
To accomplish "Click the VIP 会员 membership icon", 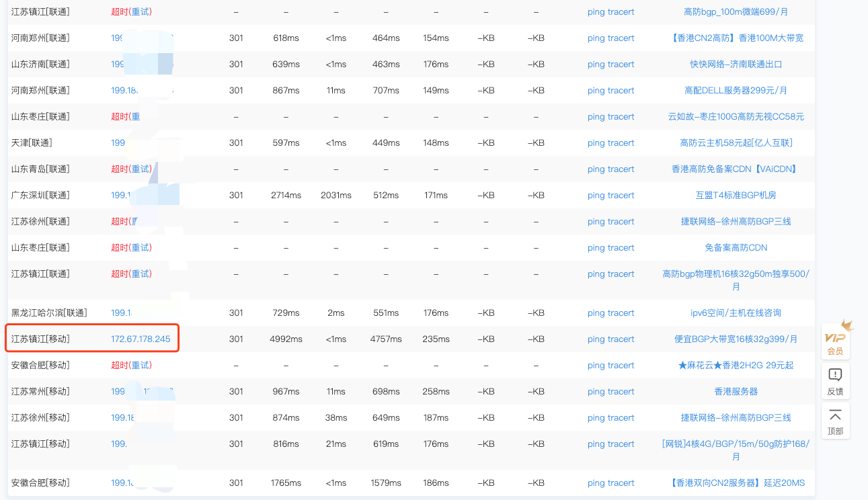I will pos(835,341).
